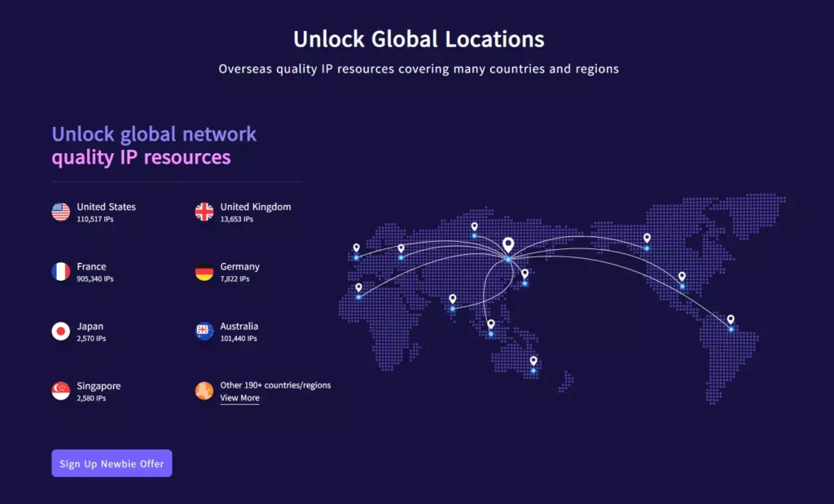834x504 pixels.
Task: Click the orange globe icon for other countries
Action: [204, 391]
